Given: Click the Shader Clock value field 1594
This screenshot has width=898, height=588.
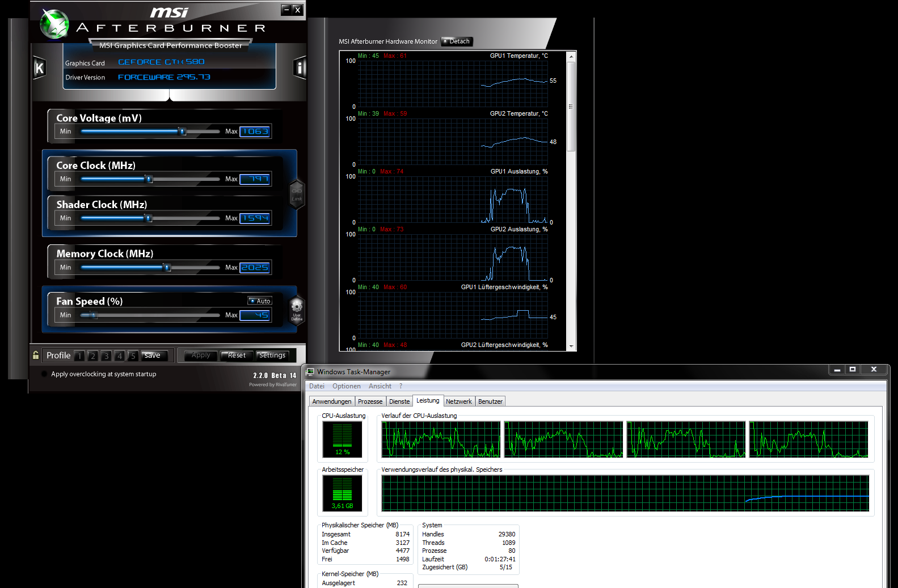Looking at the screenshot, I should 255,218.
